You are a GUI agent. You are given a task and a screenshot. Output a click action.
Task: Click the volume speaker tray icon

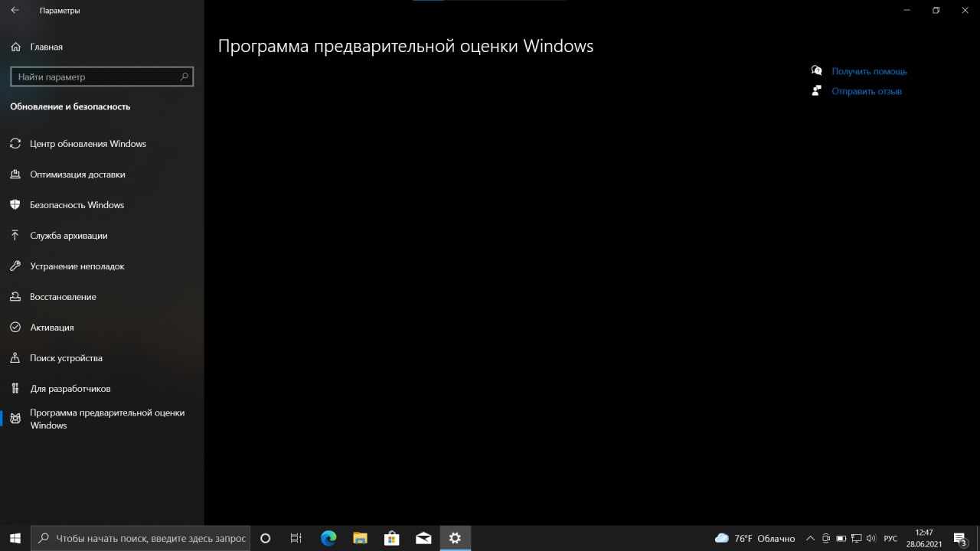(871, 538)
